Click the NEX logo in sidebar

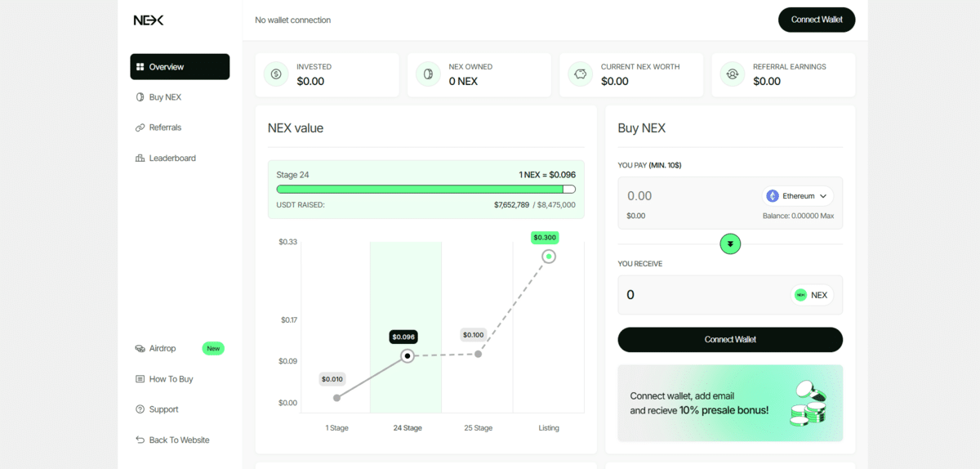coord(149,20)
